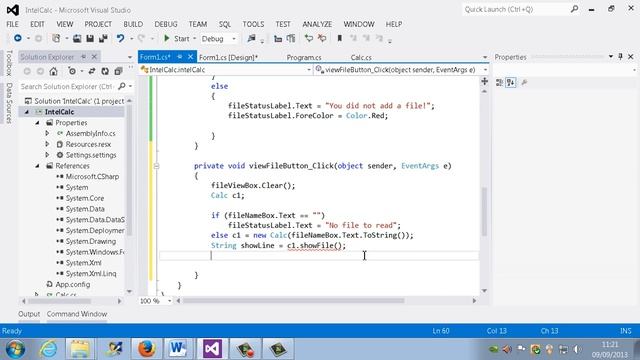640x360 pixels.
Task: Open the Command Window tab
Action: (x=77, y=314)
